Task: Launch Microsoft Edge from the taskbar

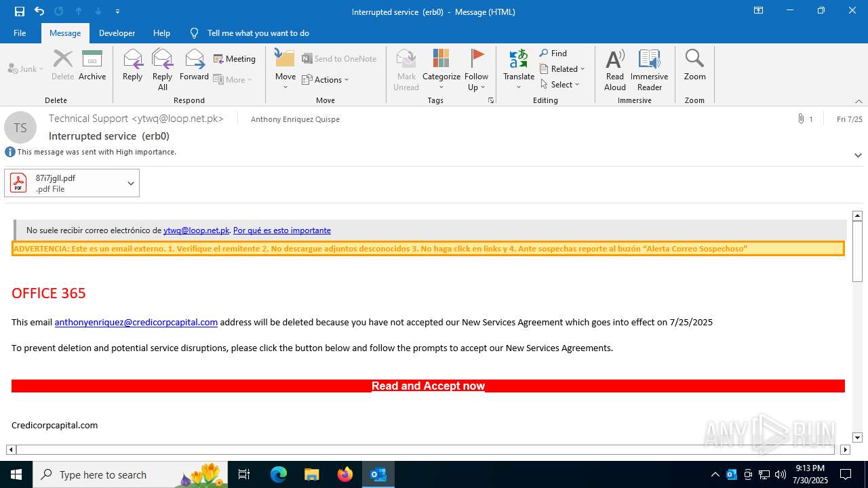Action: [279, 474]
